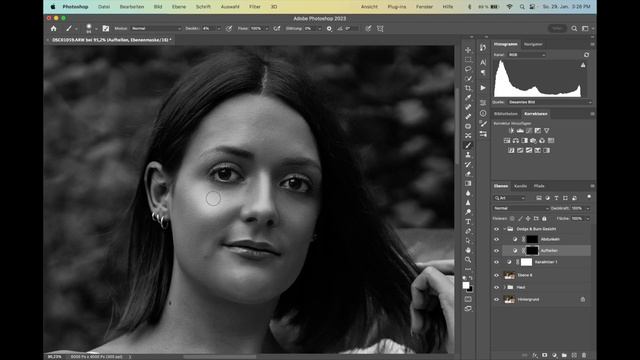Screen dimensions: 640x360
Task: Open the Filter menu
Action: 255,7
